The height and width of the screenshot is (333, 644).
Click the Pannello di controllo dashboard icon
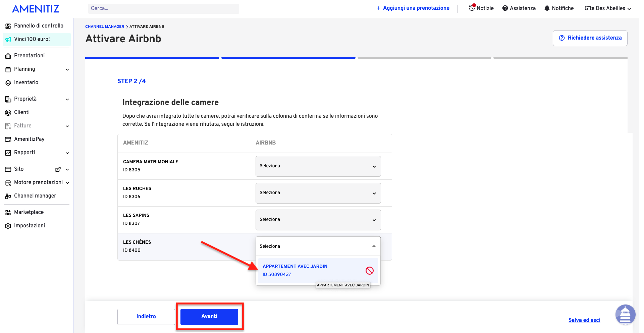[x=8, y=26]
